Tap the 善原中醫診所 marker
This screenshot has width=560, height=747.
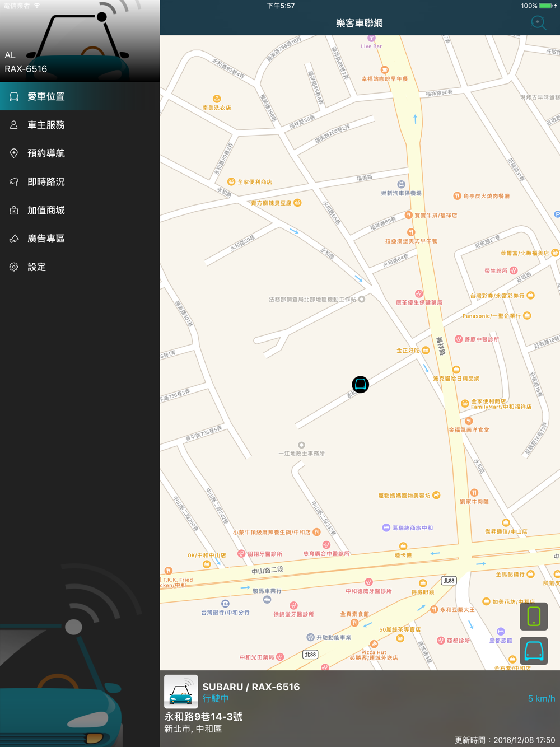459,339
